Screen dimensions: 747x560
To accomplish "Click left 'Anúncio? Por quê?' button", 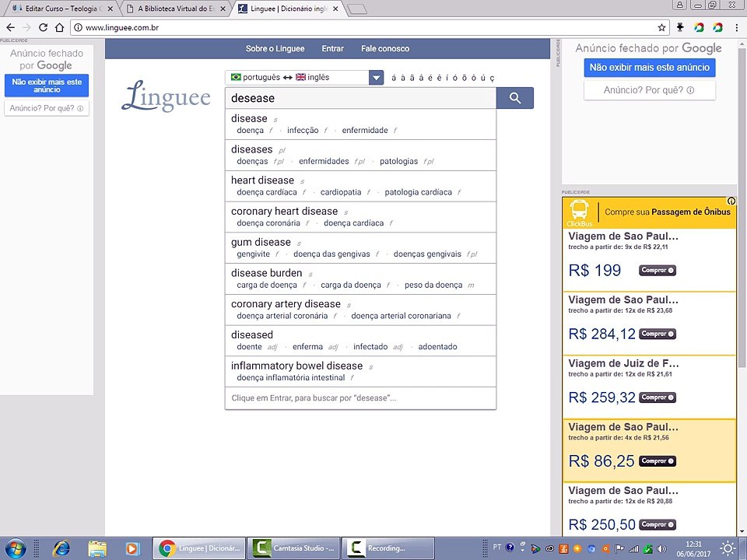I will pyautogui.click(x=47, y=108).
